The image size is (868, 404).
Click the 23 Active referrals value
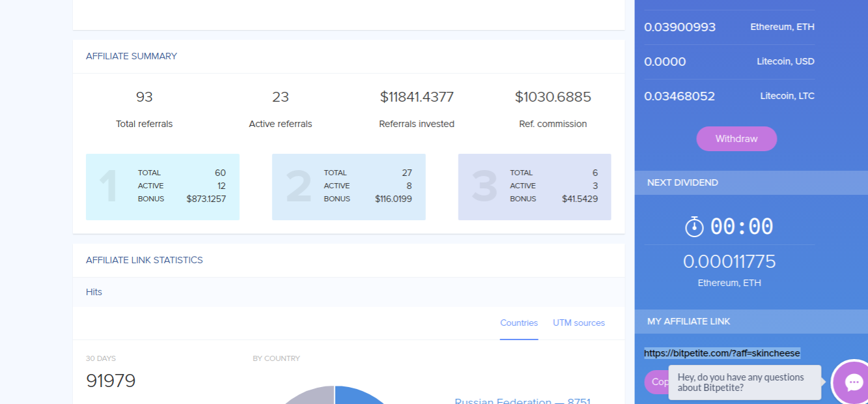coord(281,97)
